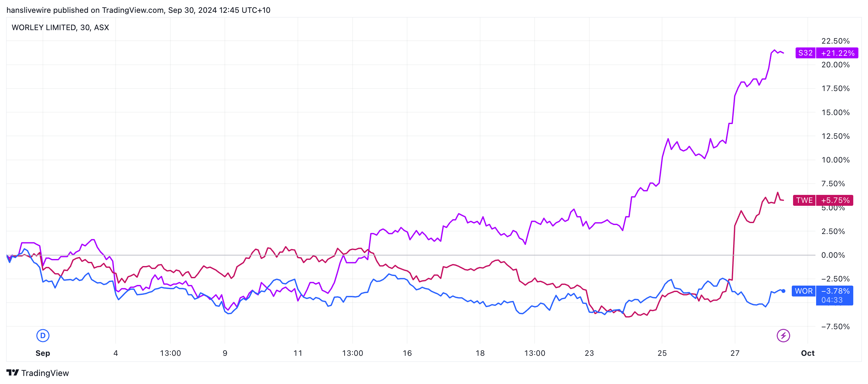
Task: Click the 'Oct' month label on time axis
Action: (807, 353)
